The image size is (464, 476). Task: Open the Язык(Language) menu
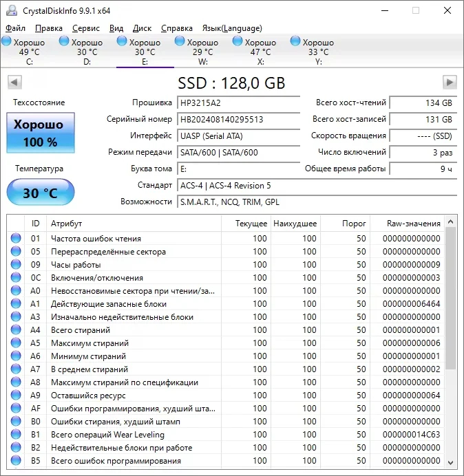pyautogui.click(x=232, y=28)
